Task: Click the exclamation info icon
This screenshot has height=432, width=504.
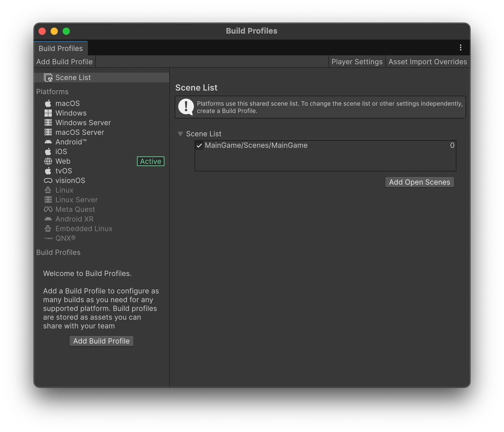Action: click(x=186, y=107)
